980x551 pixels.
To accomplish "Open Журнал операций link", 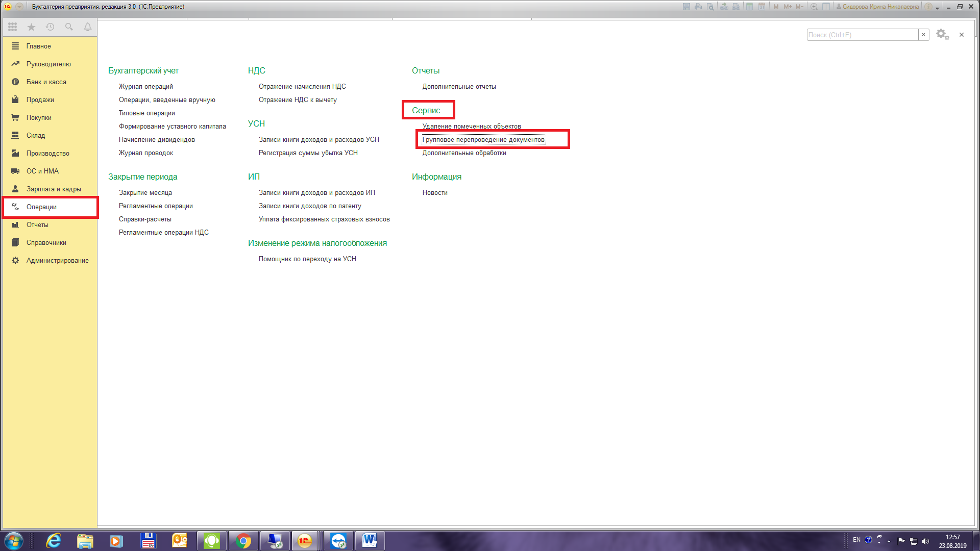I will 145,87.
